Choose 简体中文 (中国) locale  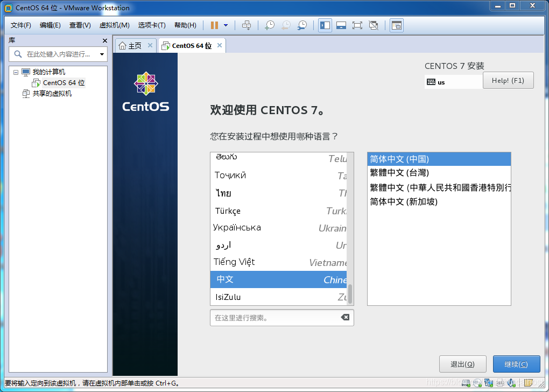tap(439, 159)
